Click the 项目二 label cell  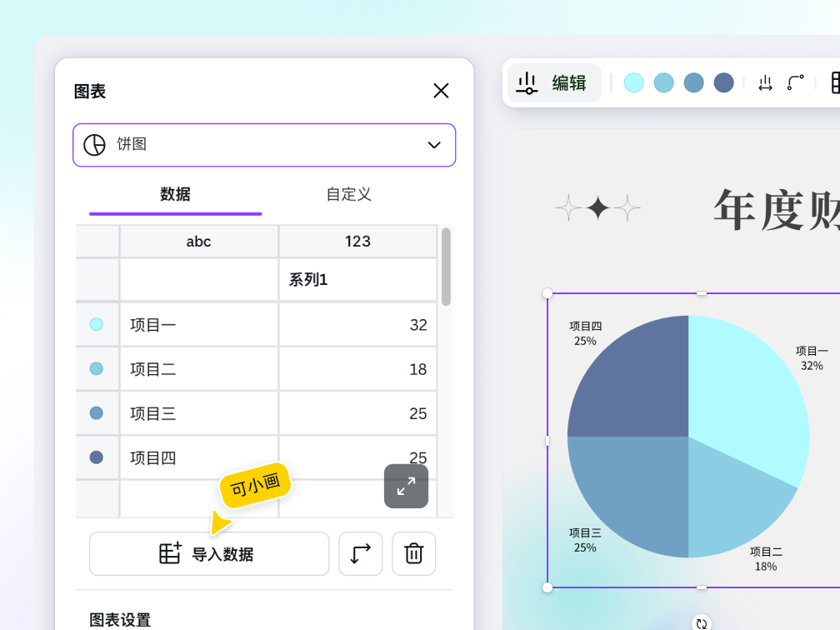coord(198,369)
